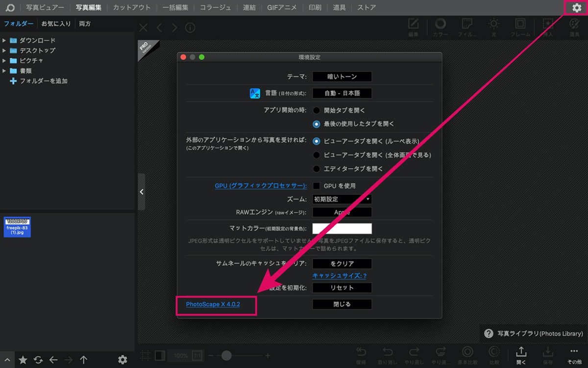Viewport: 588px width, 368px height.
Task: Select ビューアータブを開く (ルーペ表示) radio option
Action: [x=317, y=141]
